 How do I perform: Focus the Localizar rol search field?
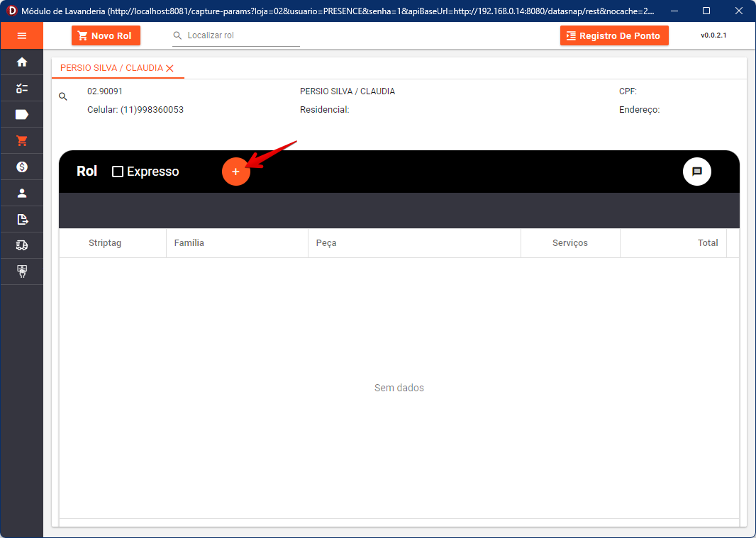tap(236, 35)
